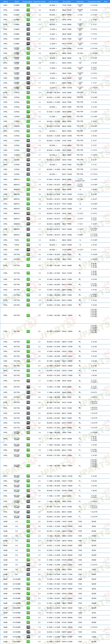The width and height of the screenshot is (110, 644).
Task: Click the Nadwozie column header
Action: 80,2
